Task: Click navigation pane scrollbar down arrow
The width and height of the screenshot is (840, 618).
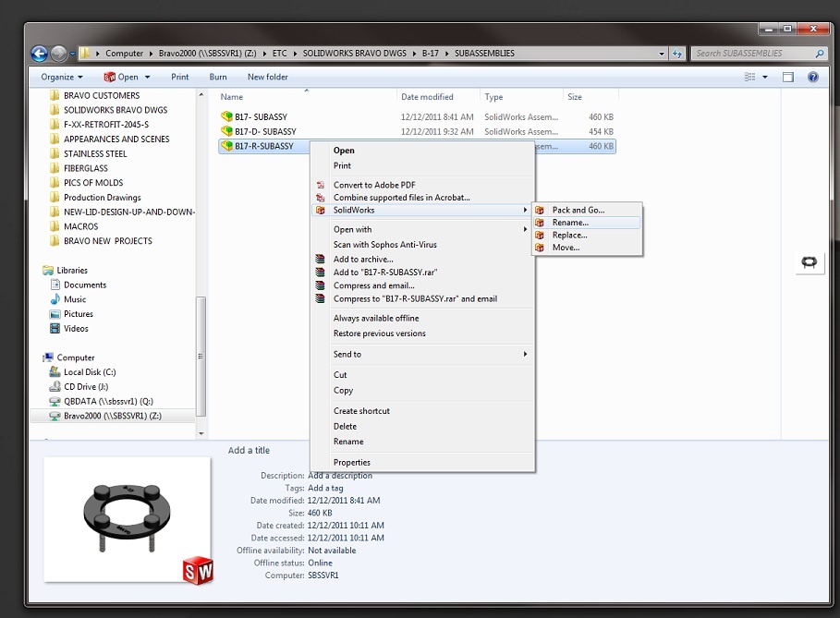Action: point(201,433)
